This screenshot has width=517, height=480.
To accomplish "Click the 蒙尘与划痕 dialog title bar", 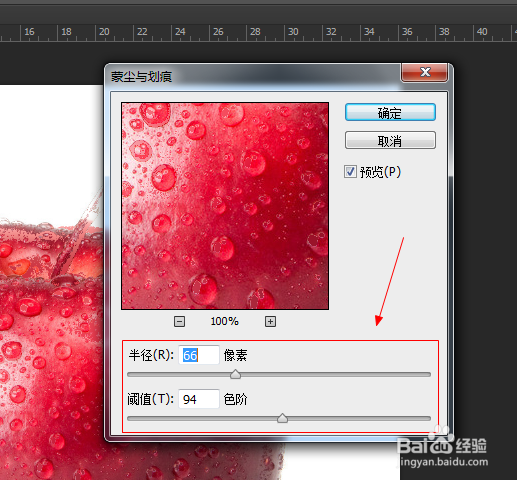I will click(253, 77).
